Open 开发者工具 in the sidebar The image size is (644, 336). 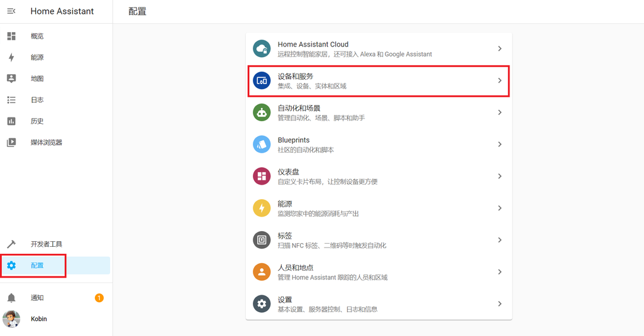pos(47,244)
